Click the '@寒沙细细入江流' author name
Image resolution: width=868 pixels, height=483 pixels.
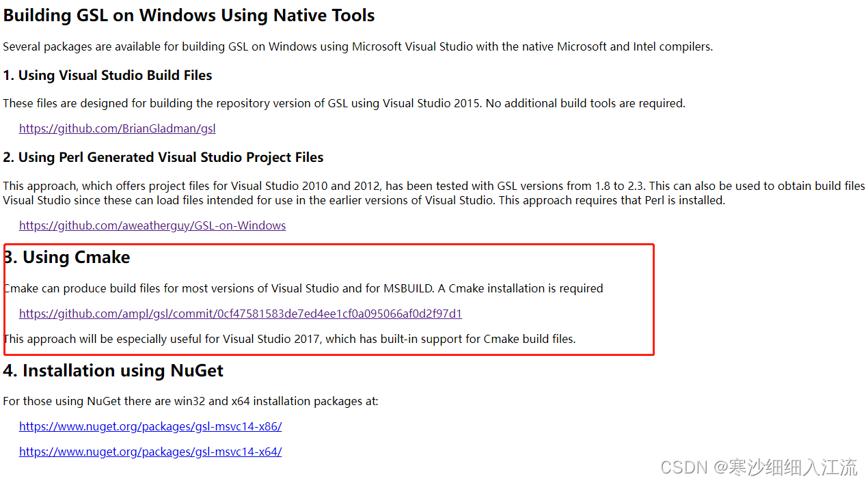pos(786,467)
